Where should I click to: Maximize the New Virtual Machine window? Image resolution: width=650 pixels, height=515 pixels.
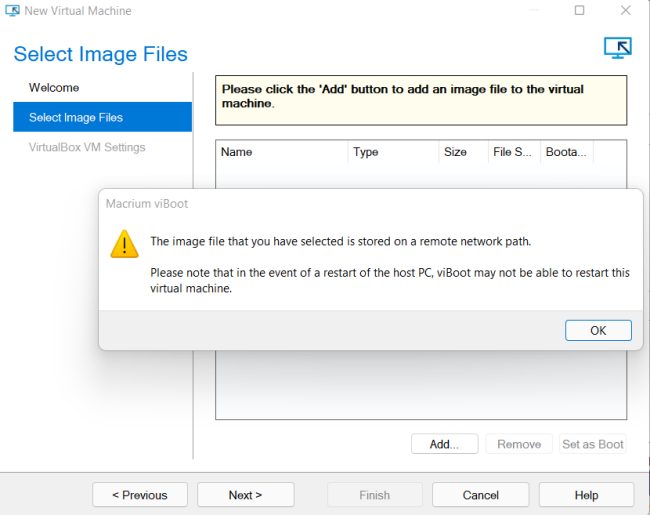coord(580,11)
